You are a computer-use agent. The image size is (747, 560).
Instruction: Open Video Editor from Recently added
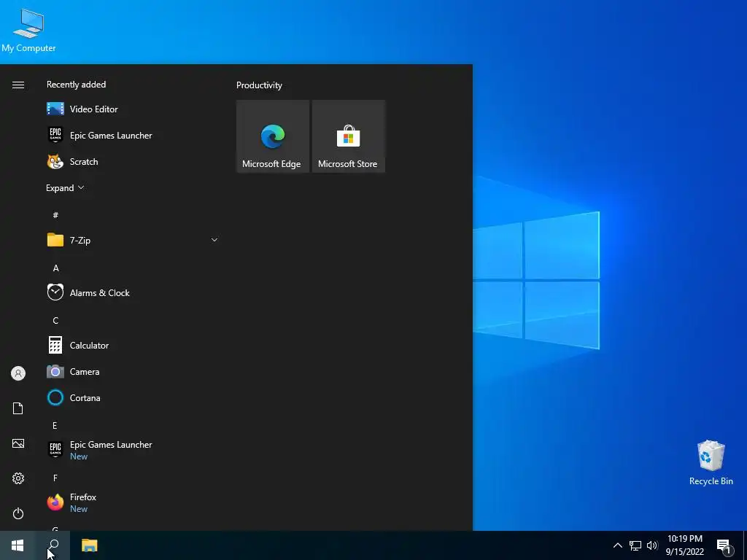[133, 109]
